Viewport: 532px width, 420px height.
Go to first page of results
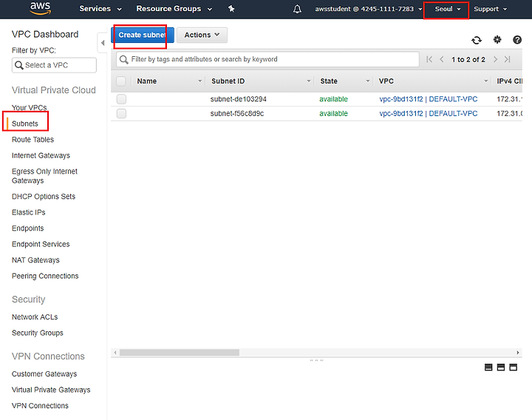(x=429, y=59)
